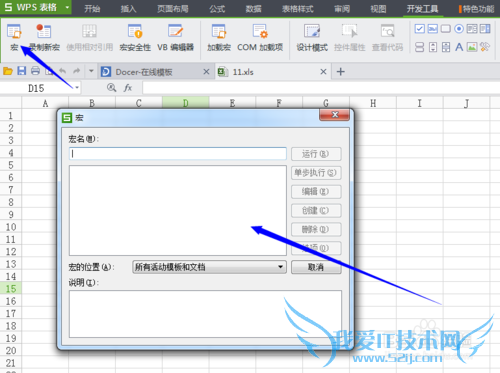Click the open folder icon in quick toolbar

8,71
